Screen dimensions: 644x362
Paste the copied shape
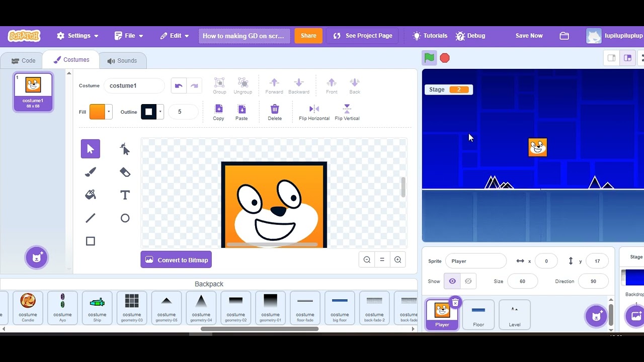[x=242, y=112]
